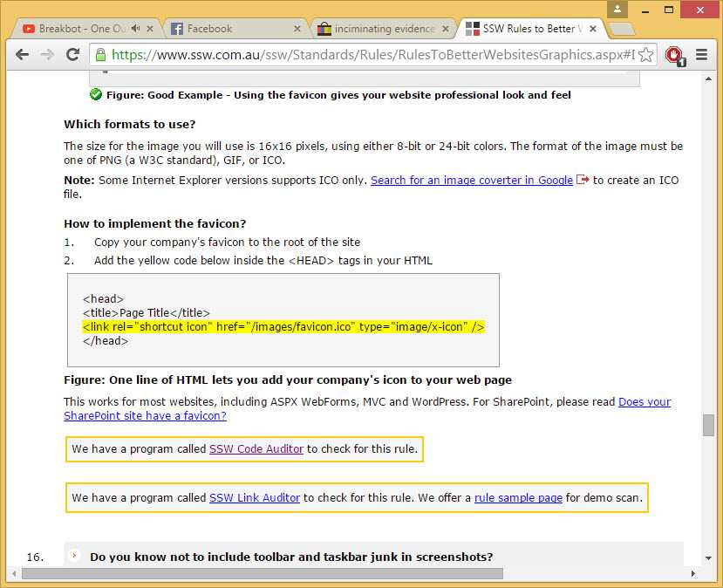Click the browser forward arrow
The width and height of the screenshot is (723, 588).
(47, 55)
